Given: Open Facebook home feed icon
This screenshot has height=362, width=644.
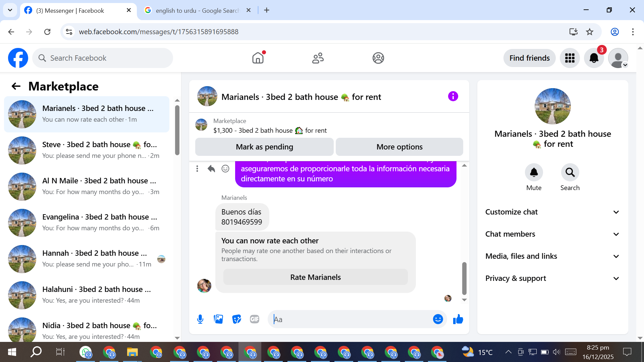Looking at the screenshot, I should (x=258, y=58).
